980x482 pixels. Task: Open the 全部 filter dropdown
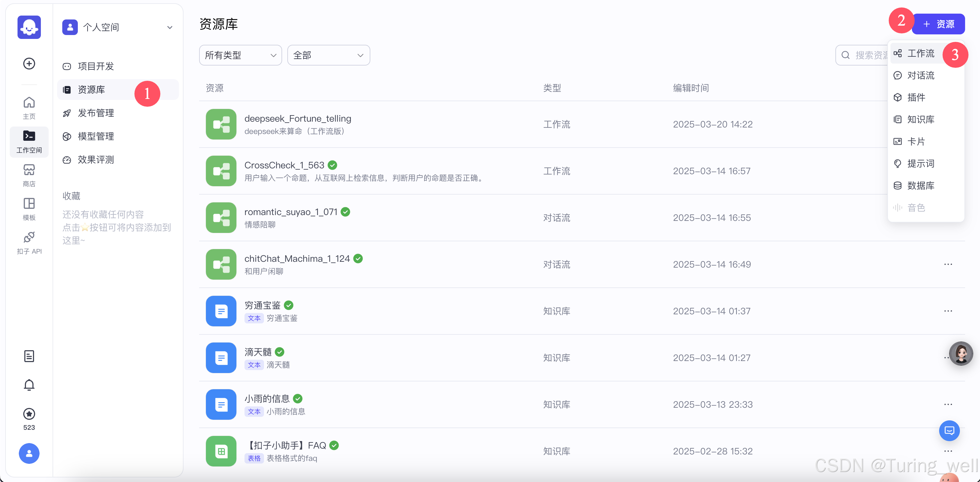coord(328,55)
